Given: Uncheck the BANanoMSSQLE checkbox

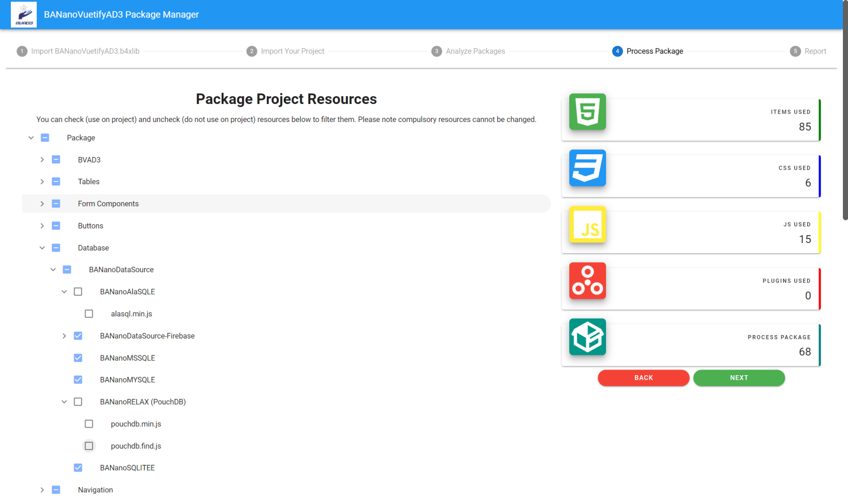Looking at the screenshot, I should pyautogui.click(x=78, y=358).
